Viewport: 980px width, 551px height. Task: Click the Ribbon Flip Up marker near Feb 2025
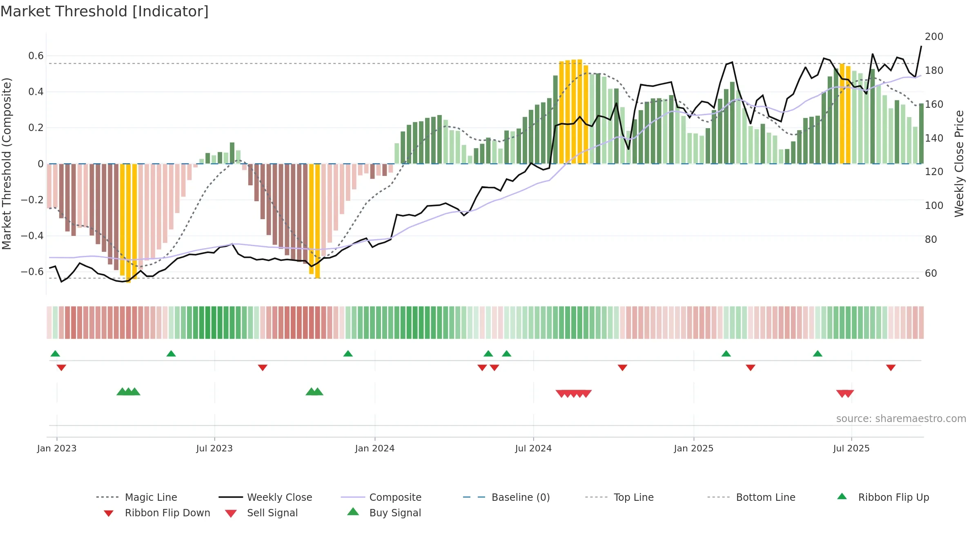coord(726,353)
